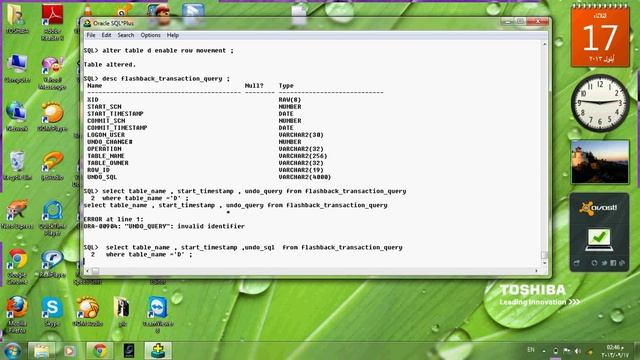Click the horizontal scrollbar left arrow in SQL*Plus
Image resolution: width=640 pixels, height=360 pixels.
click(87, 271)
